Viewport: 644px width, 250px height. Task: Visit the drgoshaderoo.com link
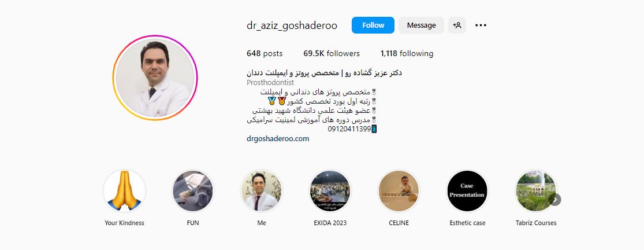[278, 138]
